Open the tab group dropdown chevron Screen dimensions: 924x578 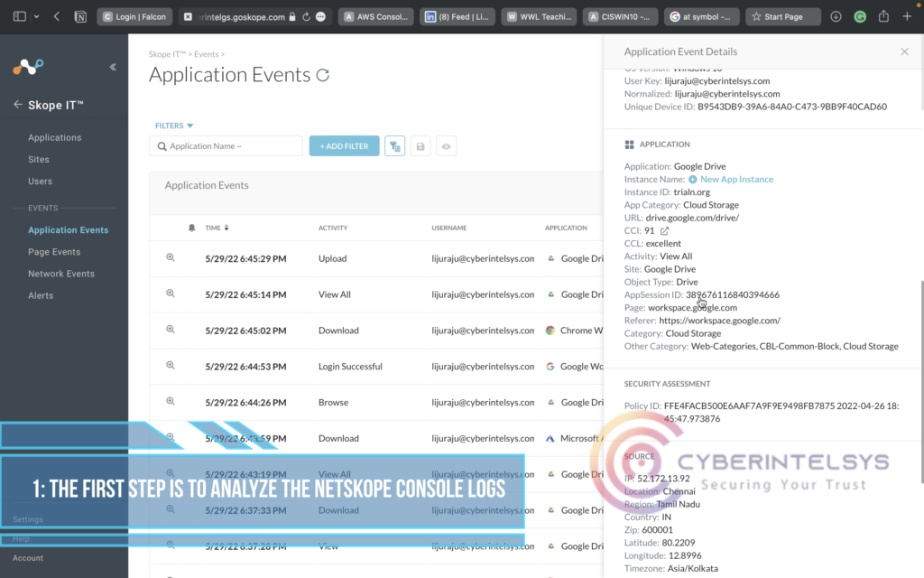click(x=36, y=16)
